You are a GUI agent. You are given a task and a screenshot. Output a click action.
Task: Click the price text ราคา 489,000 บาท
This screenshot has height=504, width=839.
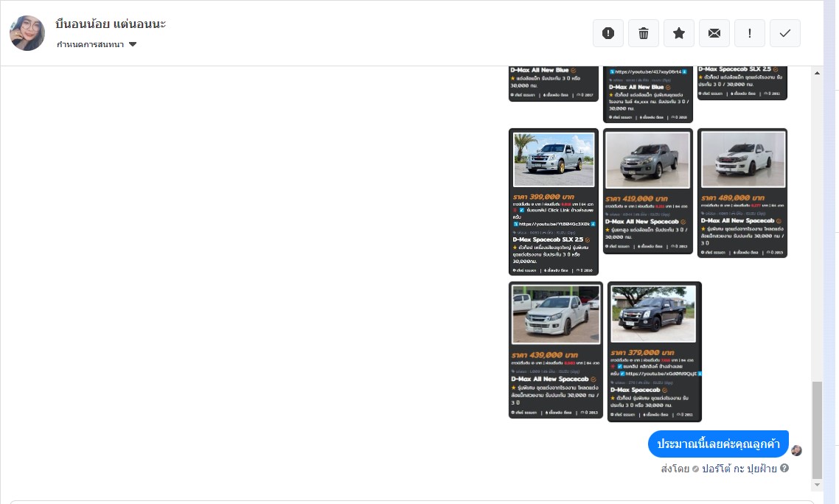tap(733, 198)
